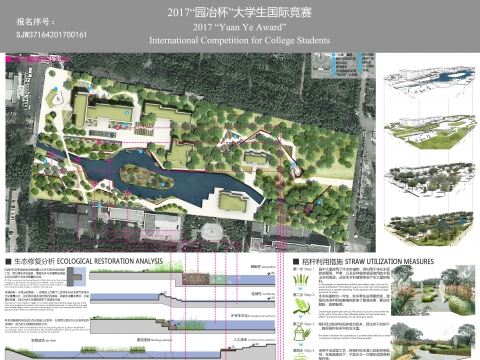Open the lower garden path perspective rendering
Screen dimensions: 480x360
(433, 341)
